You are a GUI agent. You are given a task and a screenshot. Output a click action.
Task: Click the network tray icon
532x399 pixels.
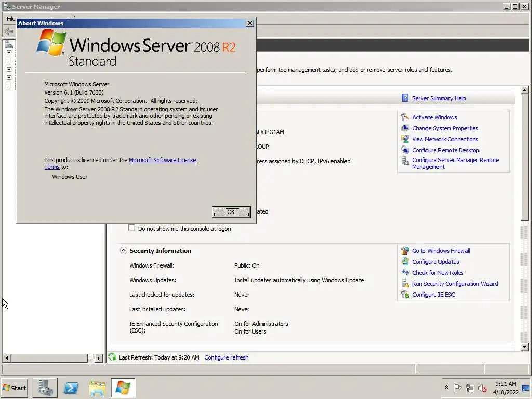(x=470, y=388)
